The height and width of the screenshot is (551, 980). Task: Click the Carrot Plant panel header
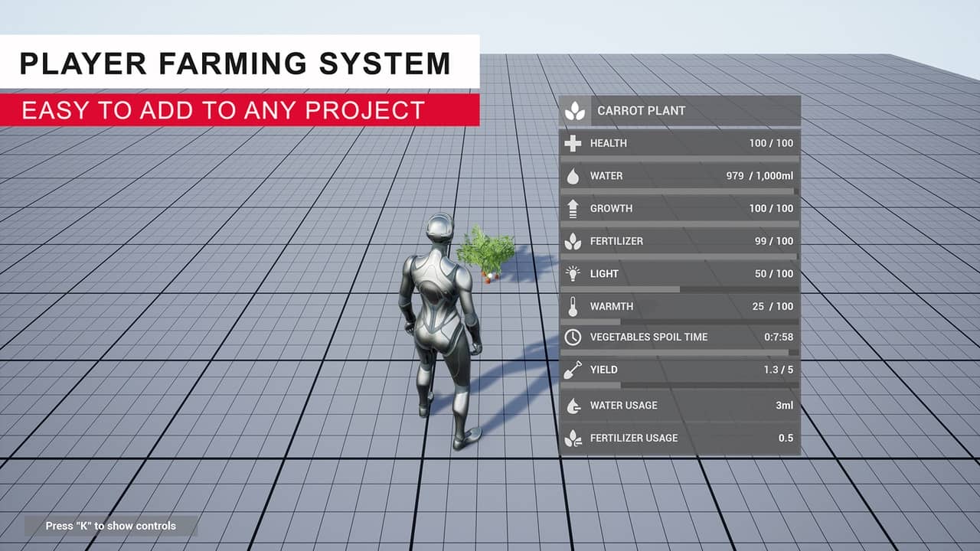(681, 110)
